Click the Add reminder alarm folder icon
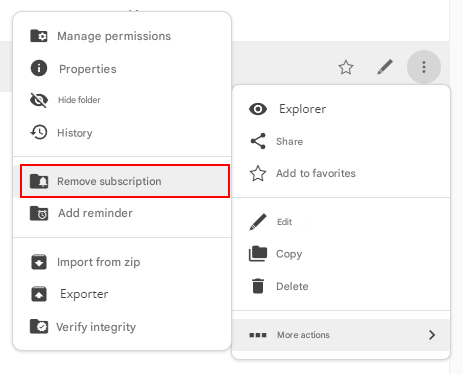463x374 pixels. (x=39, y=213)
